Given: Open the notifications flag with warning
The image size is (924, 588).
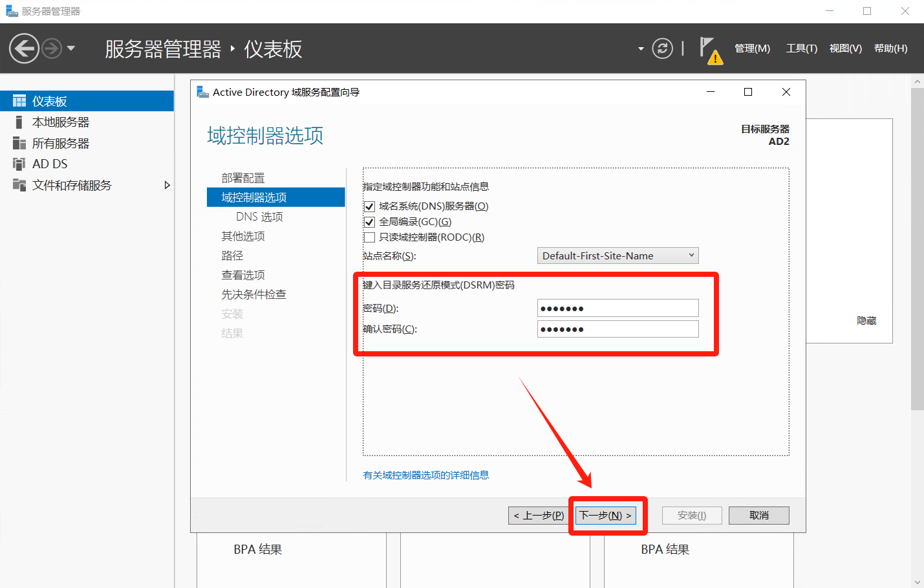Looking at the screenshot, I should tap(710, 50).
